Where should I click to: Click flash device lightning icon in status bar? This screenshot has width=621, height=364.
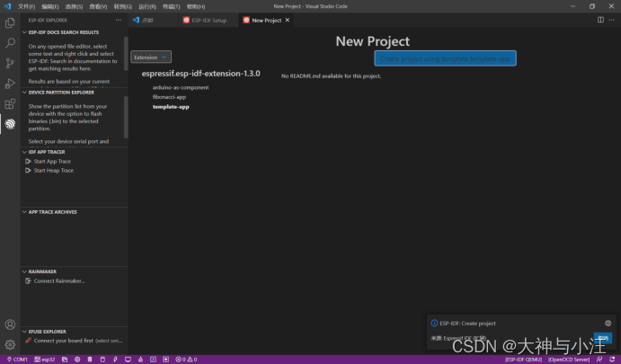pyautogui.click(x=115, y=360)
